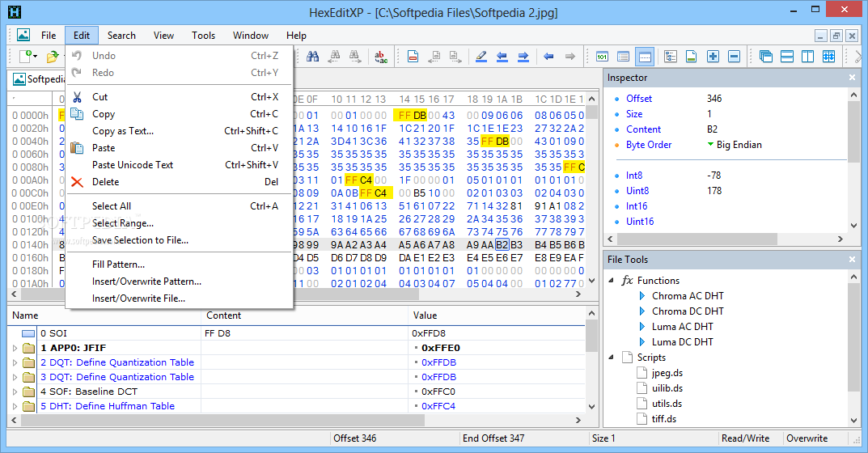The width and height of the screenshot is (868, 453).
Task: Select the jpeg.ds script
Action: (667, 373)
